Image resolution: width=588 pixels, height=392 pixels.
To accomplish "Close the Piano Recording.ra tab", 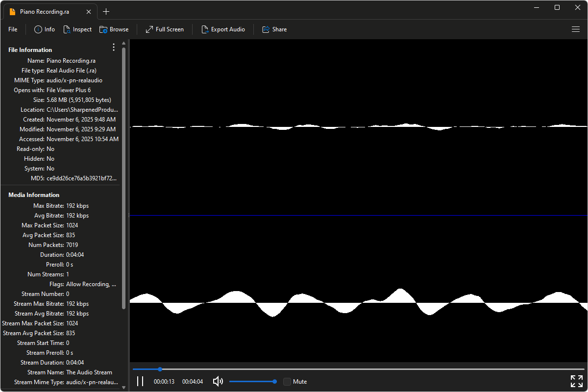I will click(x=88, y=12).
